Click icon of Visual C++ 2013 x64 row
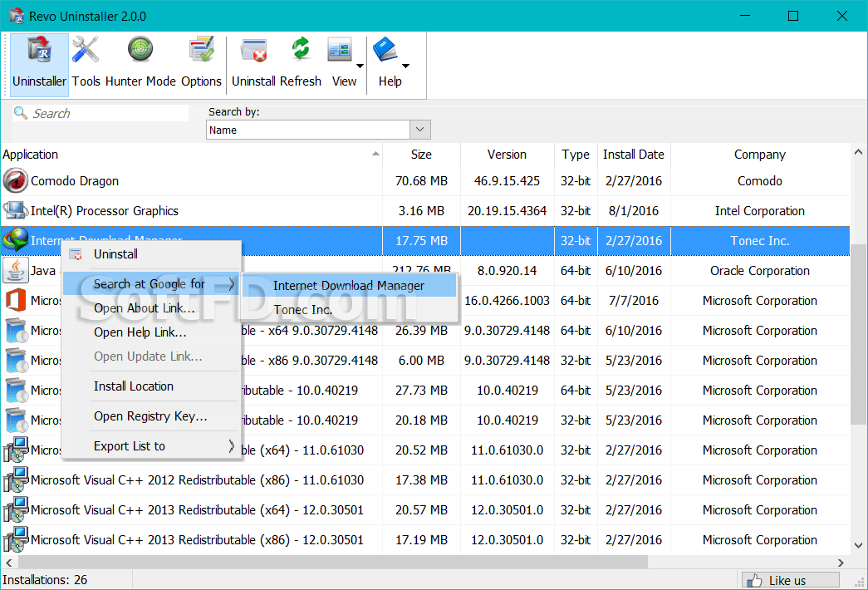This screenshot has height=590, width=868. (16, 509)
